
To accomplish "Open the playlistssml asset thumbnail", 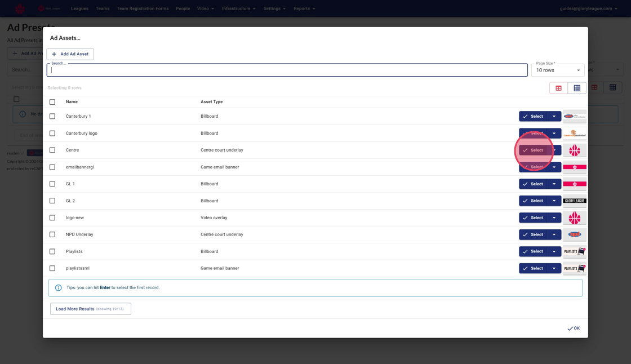I will [574, 268].
